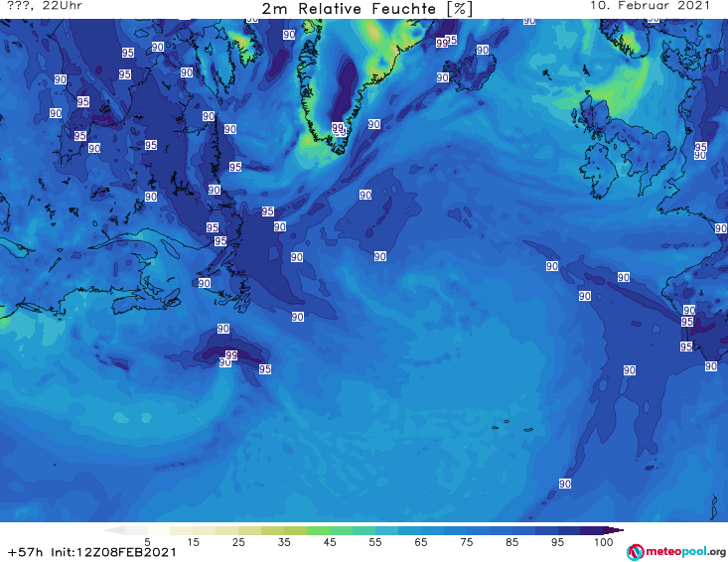Click the colorbar value '65'
This screenshot has height=562, width=728.
tap(421, 542)
